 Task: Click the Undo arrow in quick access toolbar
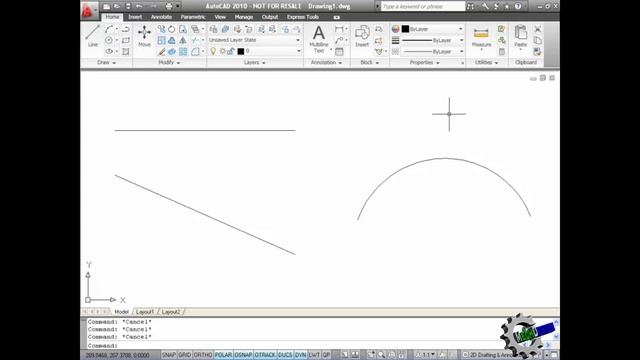coord(139,6)
